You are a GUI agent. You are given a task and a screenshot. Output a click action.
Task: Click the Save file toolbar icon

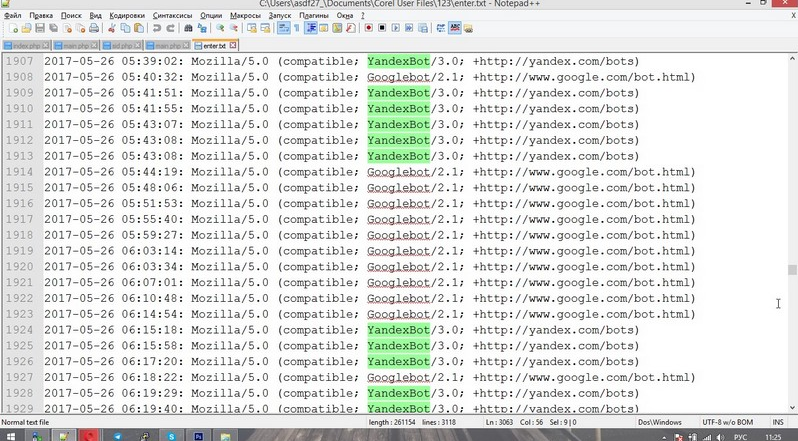pos(36,29)
